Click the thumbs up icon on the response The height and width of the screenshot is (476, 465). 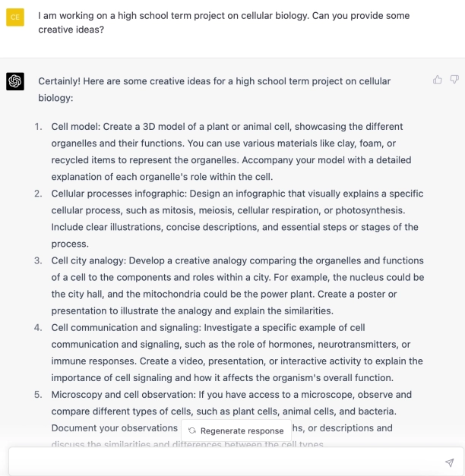tap(438, 80)
